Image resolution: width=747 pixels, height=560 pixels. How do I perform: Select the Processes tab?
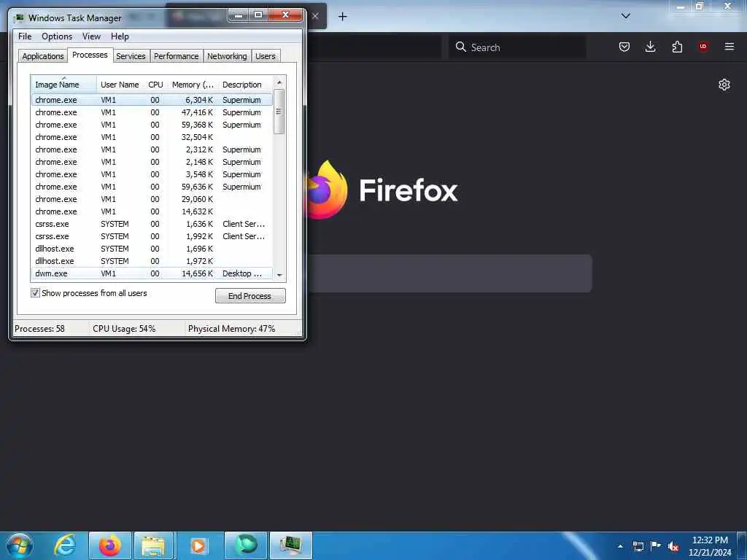pos(90,55)
